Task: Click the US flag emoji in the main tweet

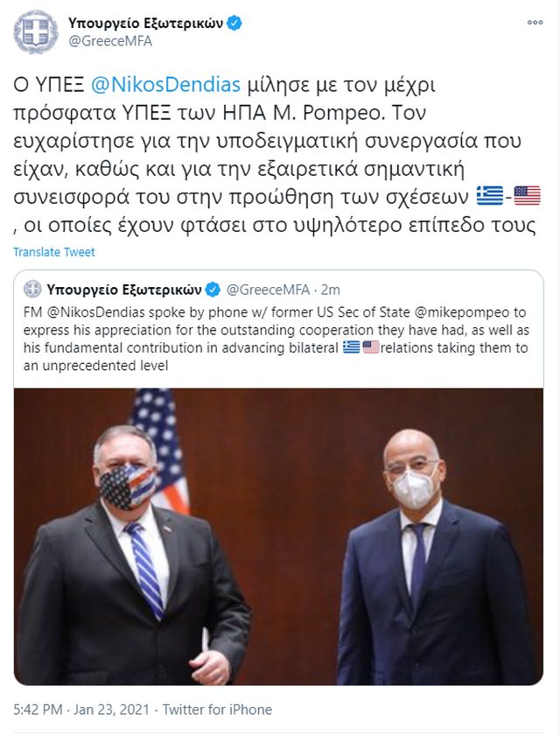Action: pos(528,196)
